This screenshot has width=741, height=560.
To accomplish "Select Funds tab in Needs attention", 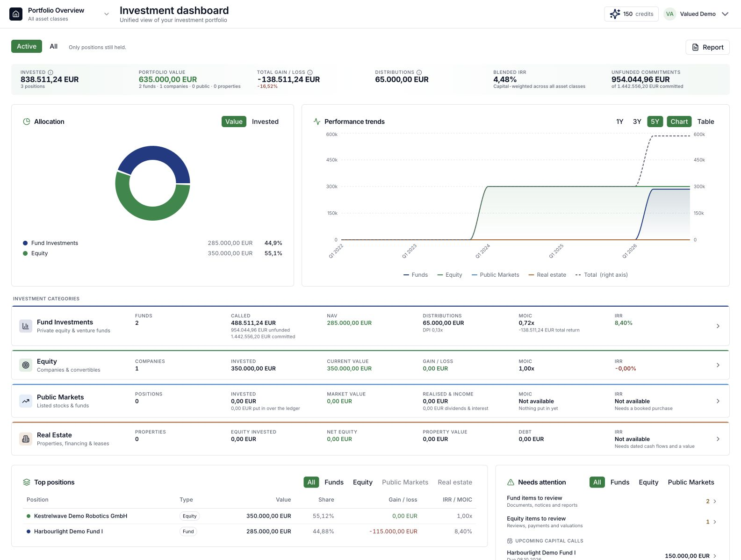I will (x=620, y=482).
